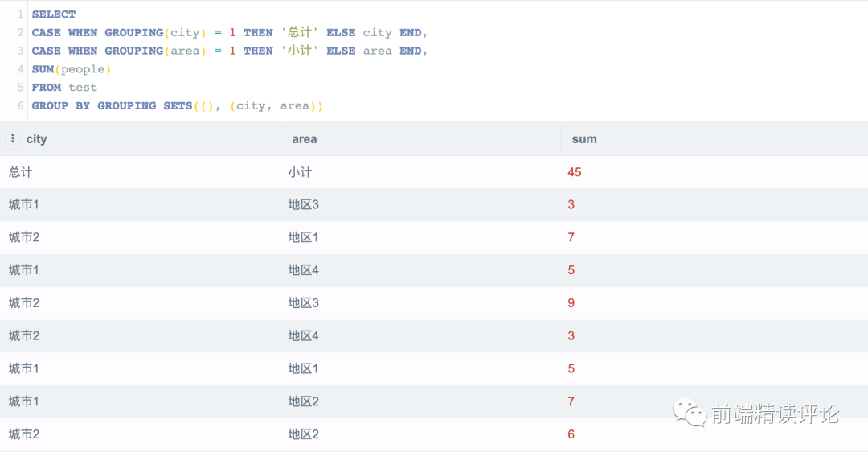Click the test table name in code
868x452 pixels.
coord(83,88)
